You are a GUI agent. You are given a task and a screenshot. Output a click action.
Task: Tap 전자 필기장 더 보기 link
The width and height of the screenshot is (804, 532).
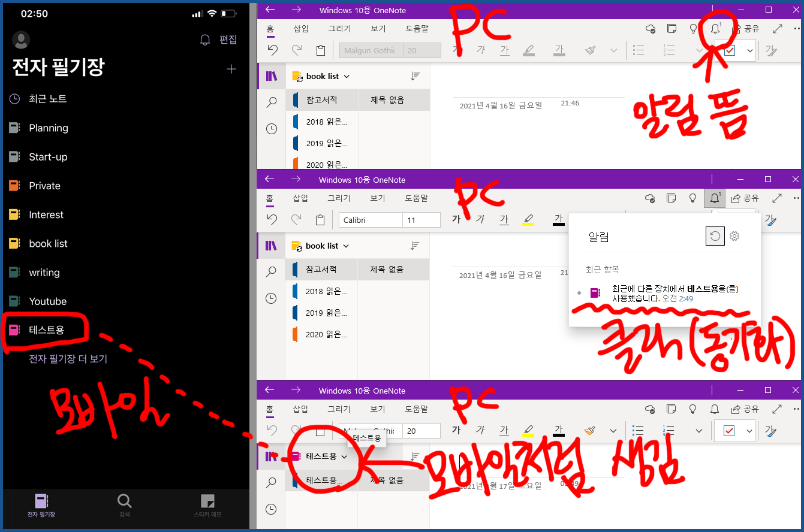(68, 359)
